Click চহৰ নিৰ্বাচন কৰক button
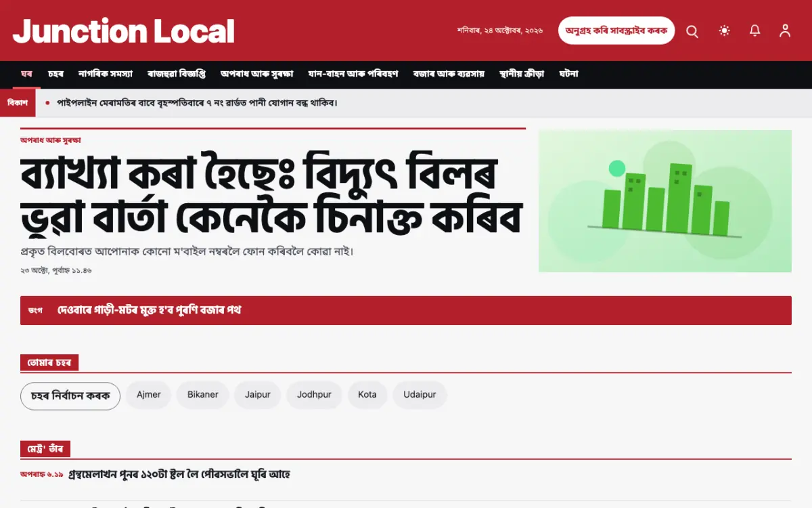812x508 pixels. pyautogui.click(x=70, y=396)
